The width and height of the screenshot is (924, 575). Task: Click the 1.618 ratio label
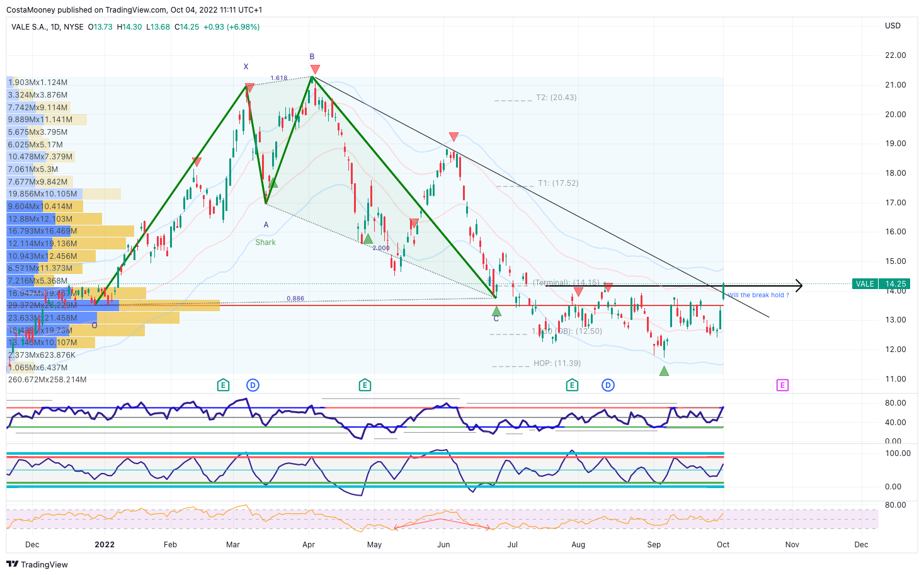pos(279,78)
